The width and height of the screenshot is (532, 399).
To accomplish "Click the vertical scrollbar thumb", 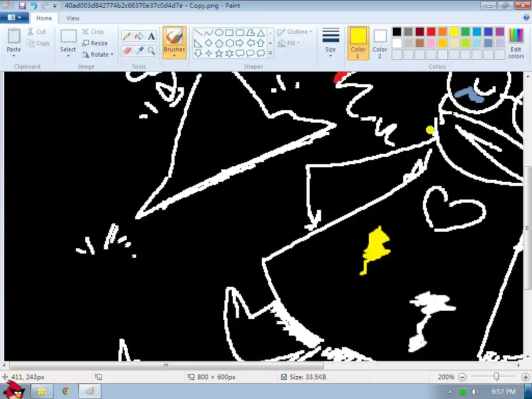I will click(527, 228).
